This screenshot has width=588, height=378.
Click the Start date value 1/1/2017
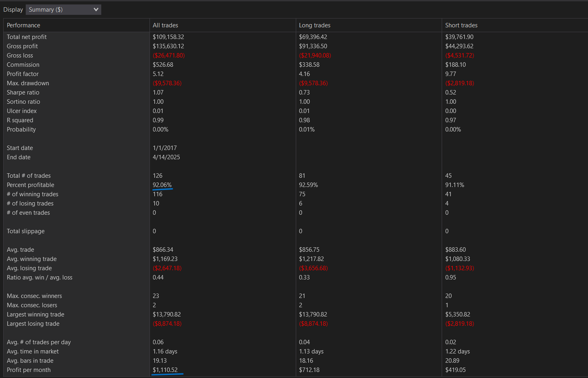point(164,148)
